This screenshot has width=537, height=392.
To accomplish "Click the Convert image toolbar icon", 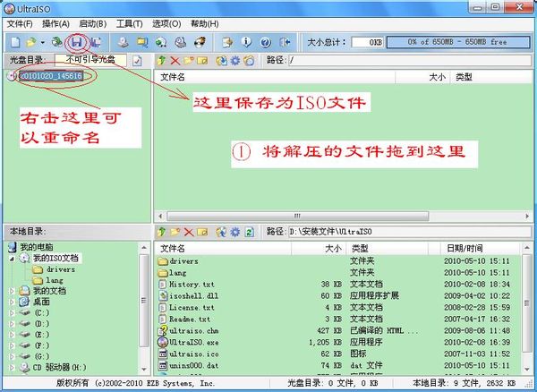I will point(161,42).
